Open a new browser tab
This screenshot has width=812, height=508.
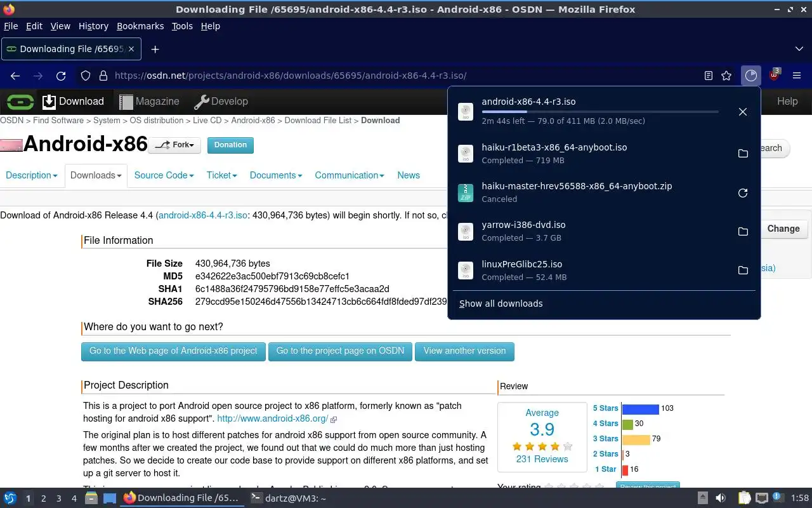(x=155, y=49)
